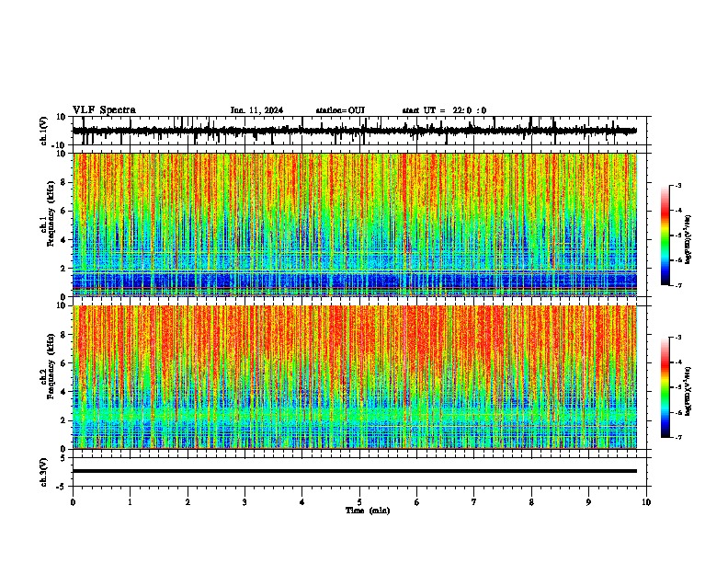Click the 'Time (min)' axis label
The width and height of the screenshot is (728, 563).
pyautogui.click(x=368, y=511)
